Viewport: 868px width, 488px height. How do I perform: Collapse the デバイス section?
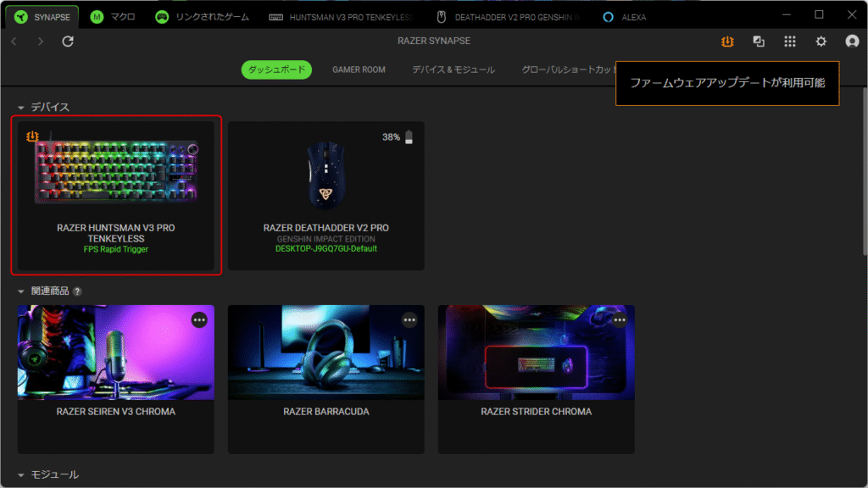click(x=21, y=108)
